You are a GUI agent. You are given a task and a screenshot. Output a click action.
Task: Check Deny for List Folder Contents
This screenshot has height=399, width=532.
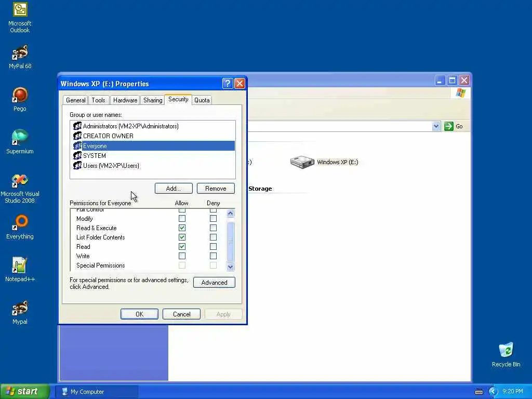(x=213, y=237)
